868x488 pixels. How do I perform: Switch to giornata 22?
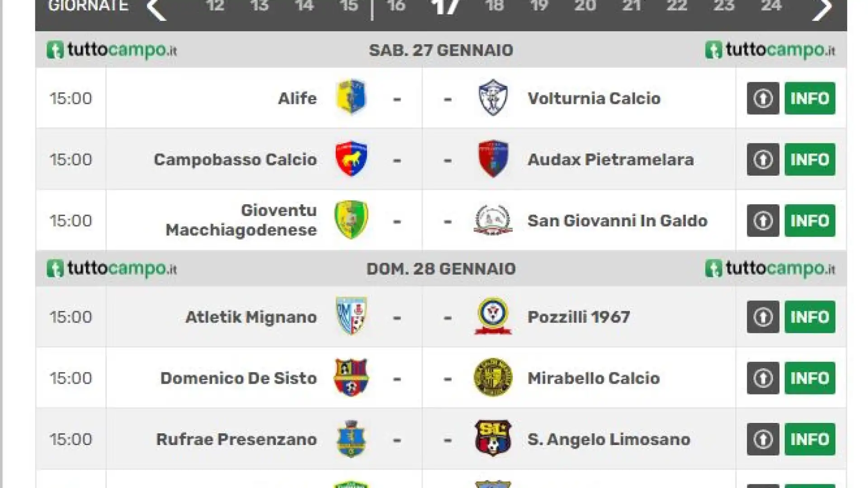(677, 6)
